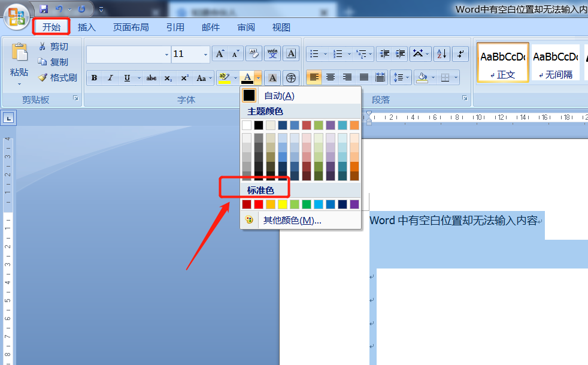Click the character border A icon
The width and height of the screenshot is (588, 365).
coord(291,54)
